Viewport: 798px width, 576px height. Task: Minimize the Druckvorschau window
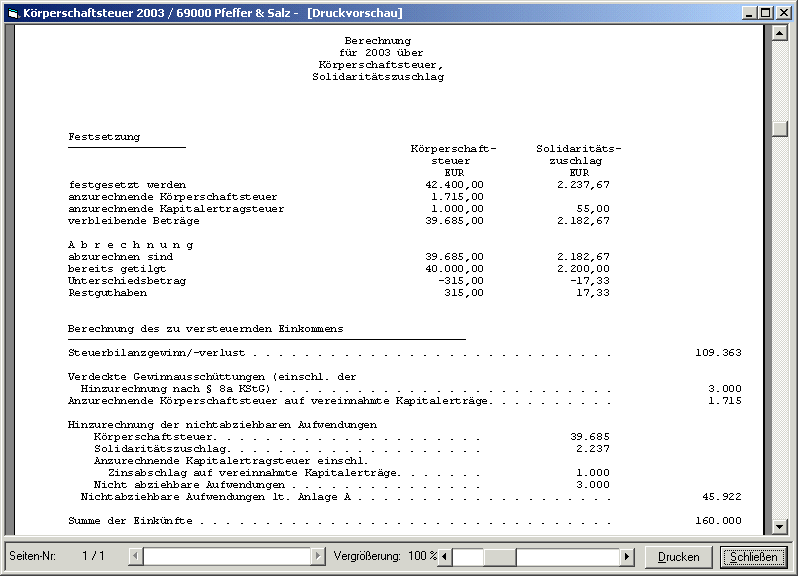click(x=748, y=13)
